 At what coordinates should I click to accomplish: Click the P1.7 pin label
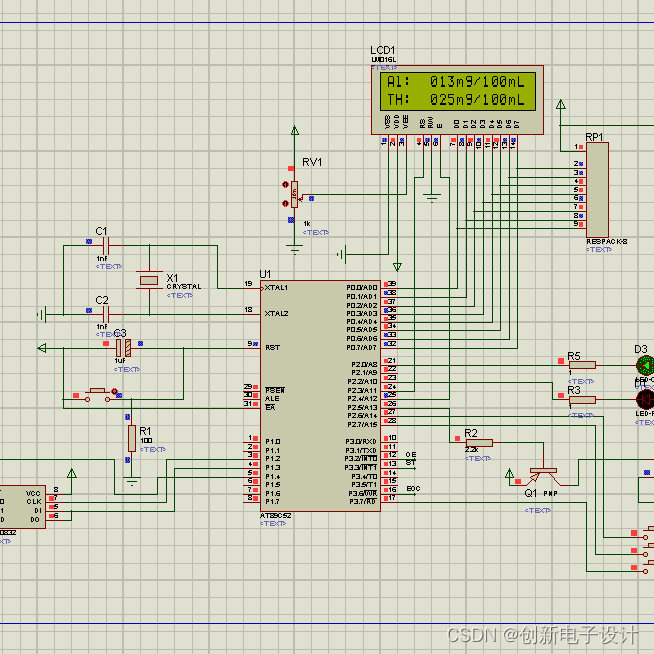(x=273, y=502)
